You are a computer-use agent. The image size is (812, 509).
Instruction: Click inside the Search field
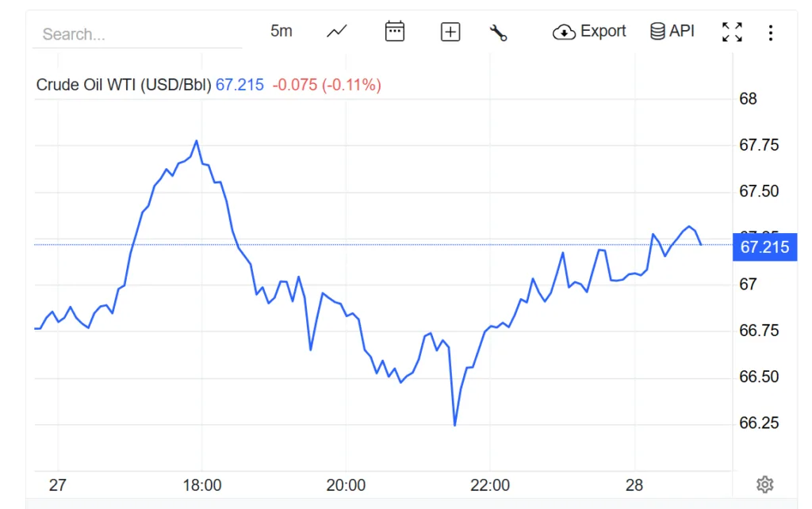[135, 33]
